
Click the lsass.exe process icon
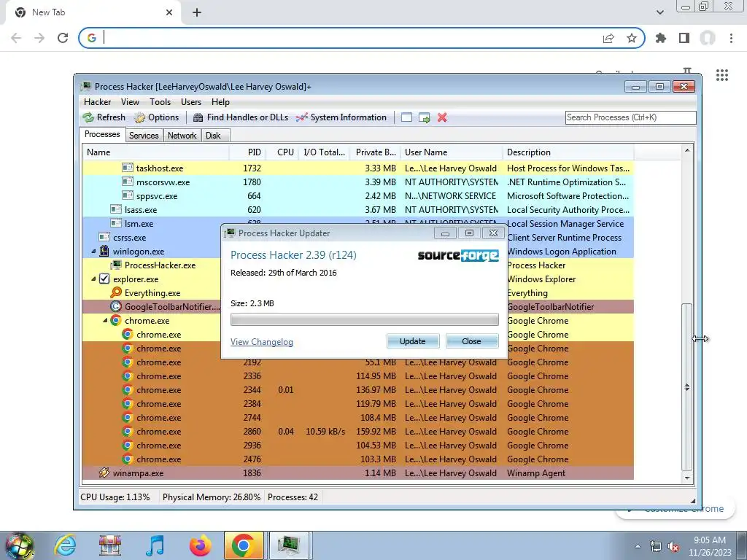[x=116, y=209]
